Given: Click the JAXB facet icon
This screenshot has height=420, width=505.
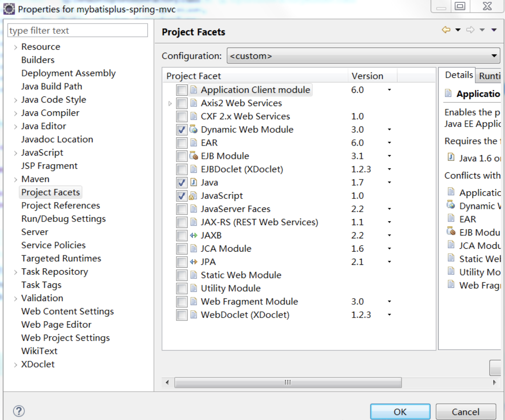Looking at the screenshot, I should coord(194,235).
